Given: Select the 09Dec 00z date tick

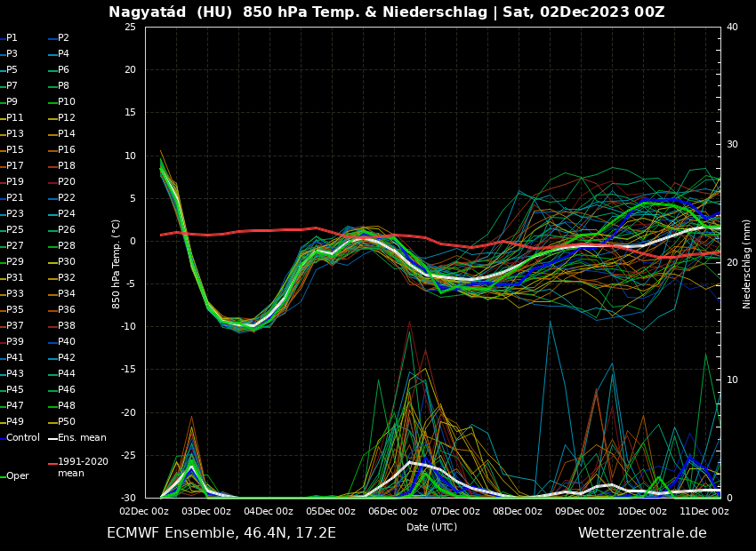Looking at the screenshot, I should pos(580,511).
